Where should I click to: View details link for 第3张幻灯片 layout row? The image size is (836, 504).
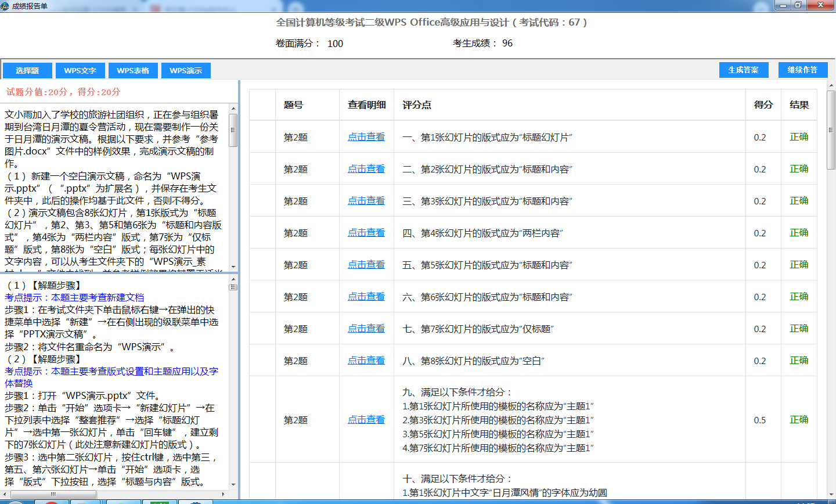point(366,201)
